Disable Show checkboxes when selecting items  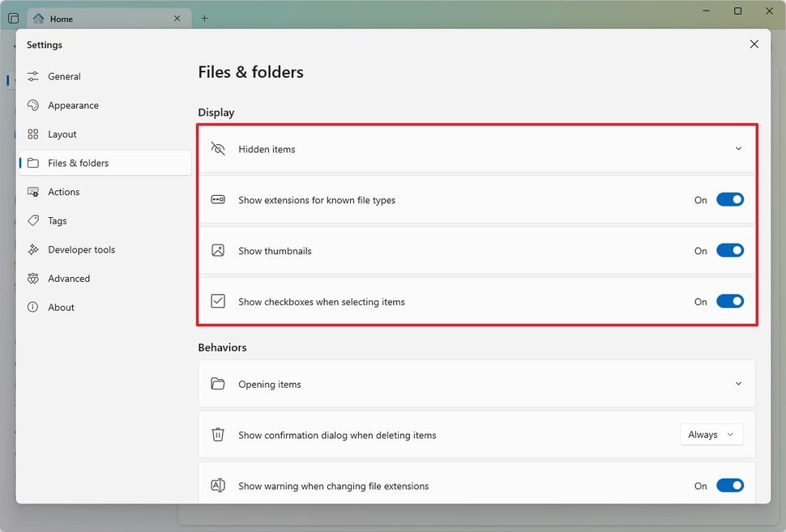tap(729, 300)
